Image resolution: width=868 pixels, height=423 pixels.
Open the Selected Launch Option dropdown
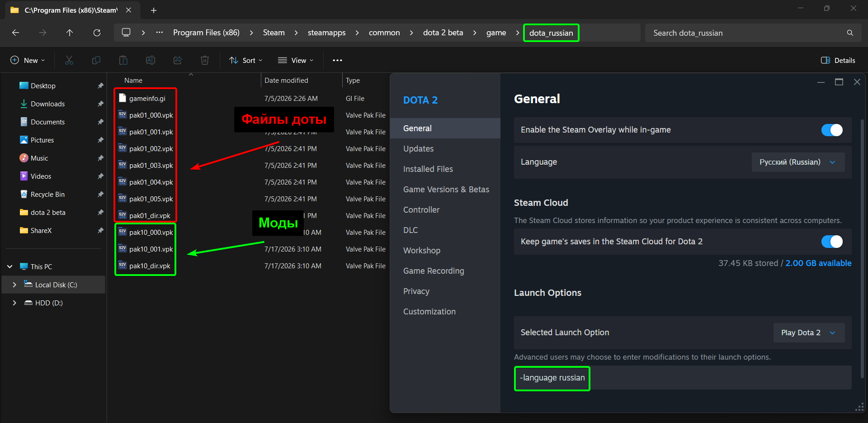tap(809, 333)
